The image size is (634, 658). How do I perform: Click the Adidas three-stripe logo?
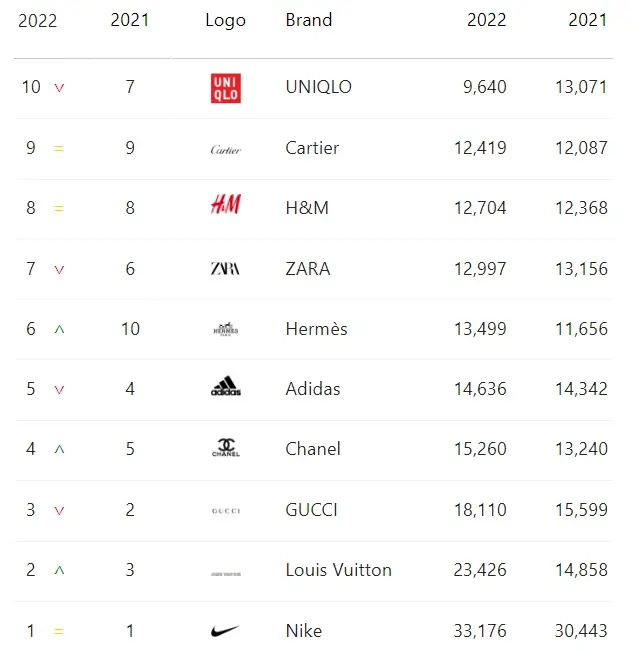click(x=226, y=386)
